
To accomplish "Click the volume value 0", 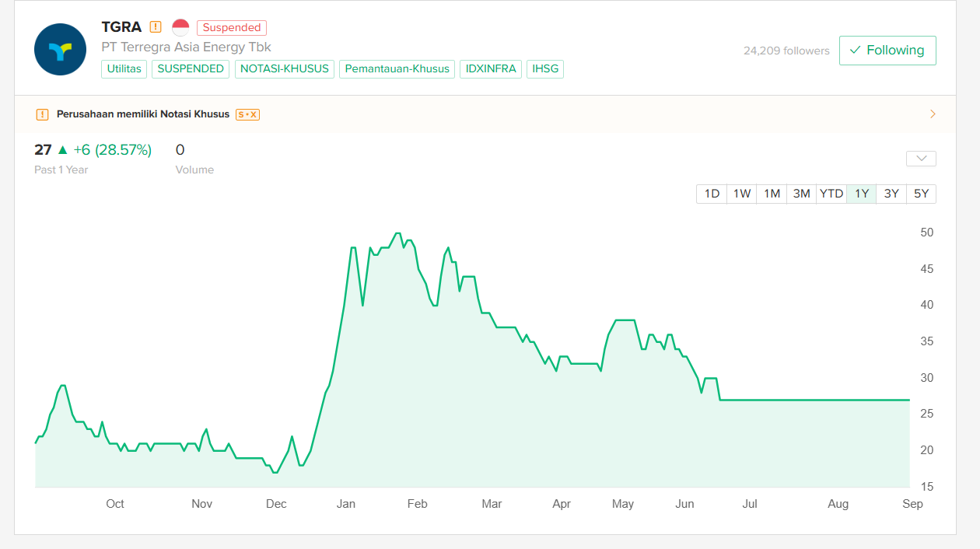I will (x=180, y=150).
